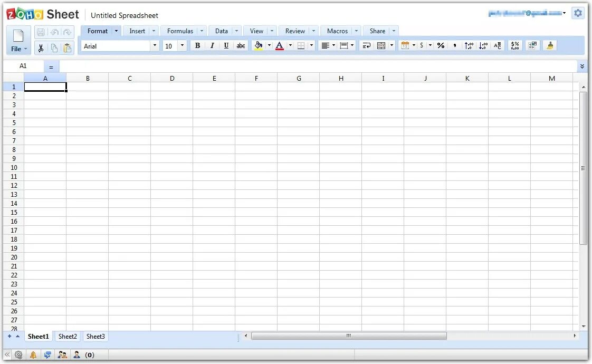Screen dimensions: 592x364
Task: Open the Review tab
Action: [x=295, y=31]
